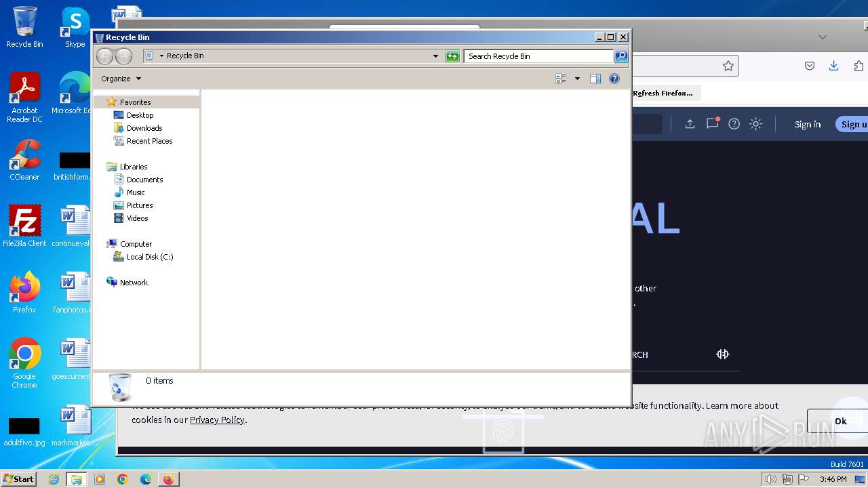868x488 pixels.
Task: Open Documents library
Action: pyautogui.click(x=144, y=180)
